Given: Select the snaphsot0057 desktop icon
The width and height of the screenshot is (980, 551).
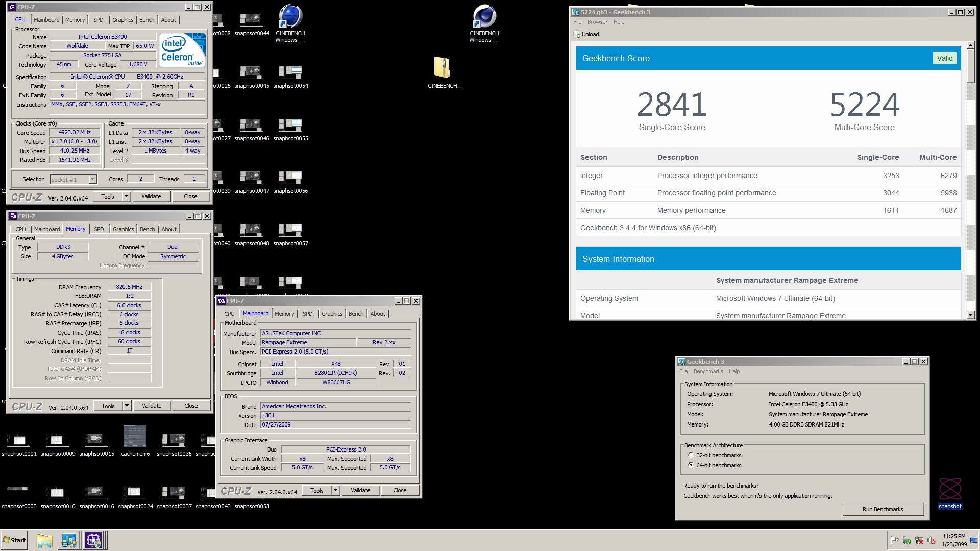Looking at the screenshot, I should pyautogui.click(x=290, y=234).
